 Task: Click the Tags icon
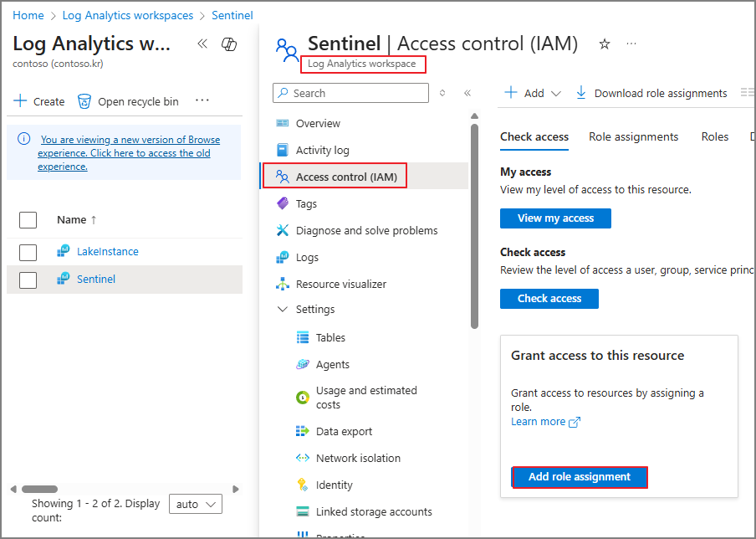pos(283,203)
